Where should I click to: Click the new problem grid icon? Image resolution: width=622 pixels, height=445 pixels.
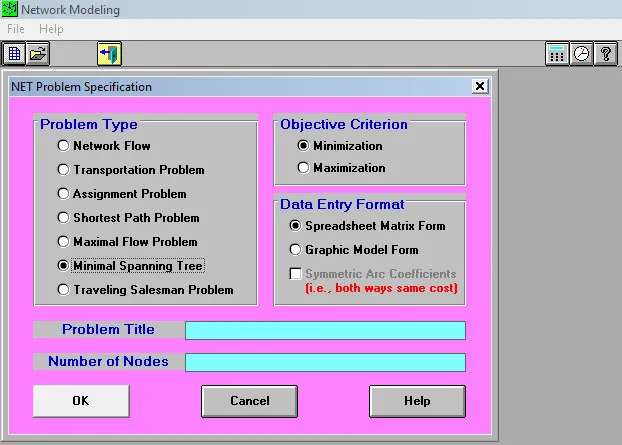(14, 54)
